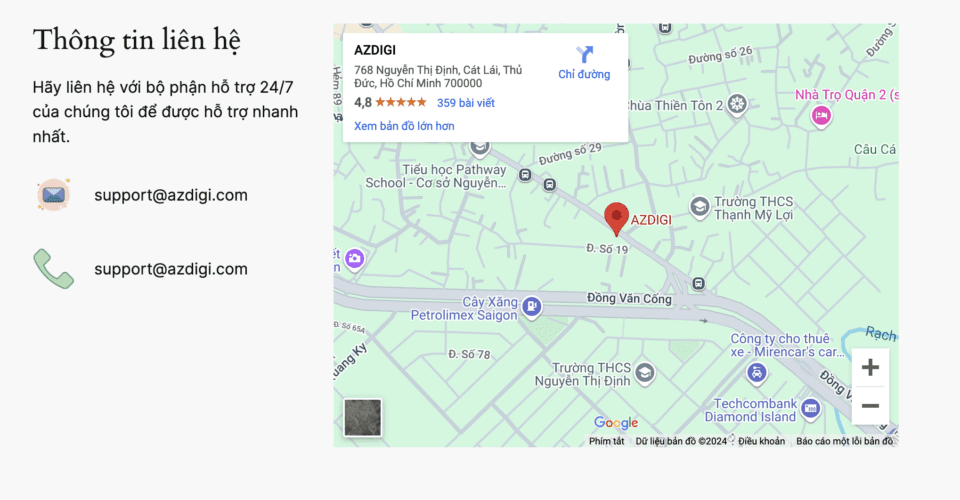Click the green phone handset icon
This screenshot has height=500, width=960.
(x=53, y=269)
